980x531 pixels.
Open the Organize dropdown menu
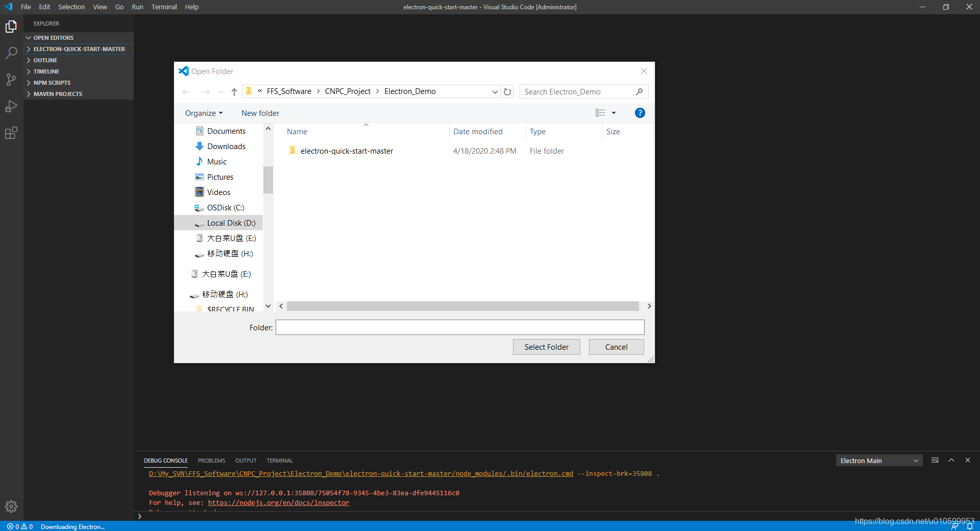pyautogui.click(x=204, y=113)
